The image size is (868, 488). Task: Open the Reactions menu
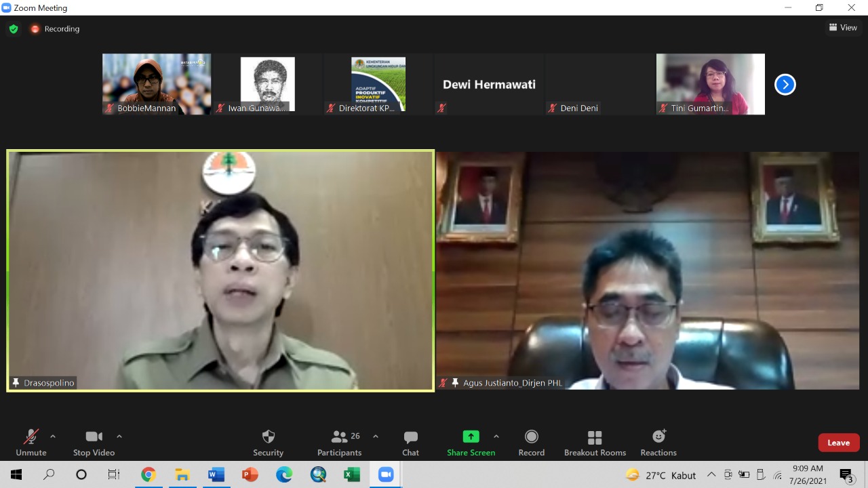[658, 443]
